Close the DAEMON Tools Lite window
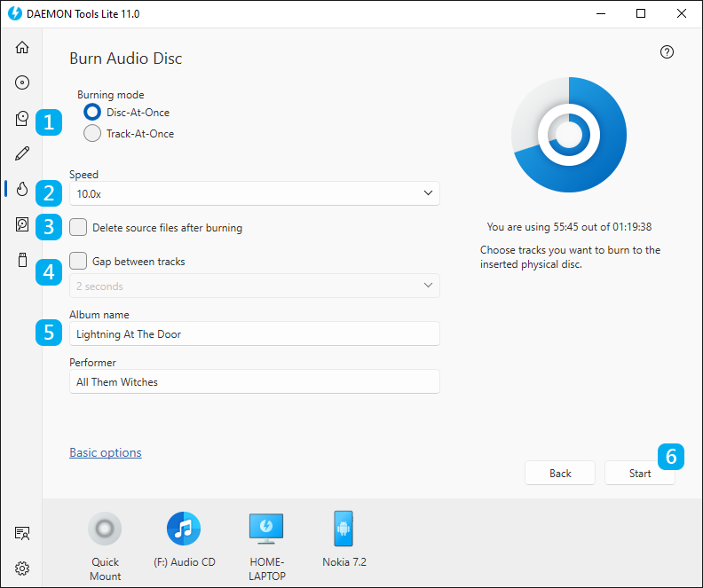 click(682, 13)
